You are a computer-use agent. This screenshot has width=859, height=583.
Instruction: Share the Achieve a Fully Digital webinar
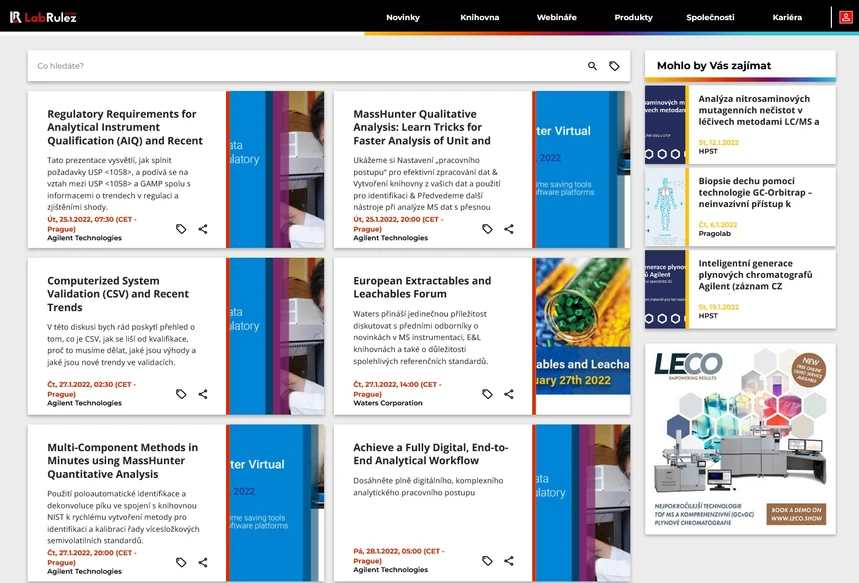tap(509, 561)
